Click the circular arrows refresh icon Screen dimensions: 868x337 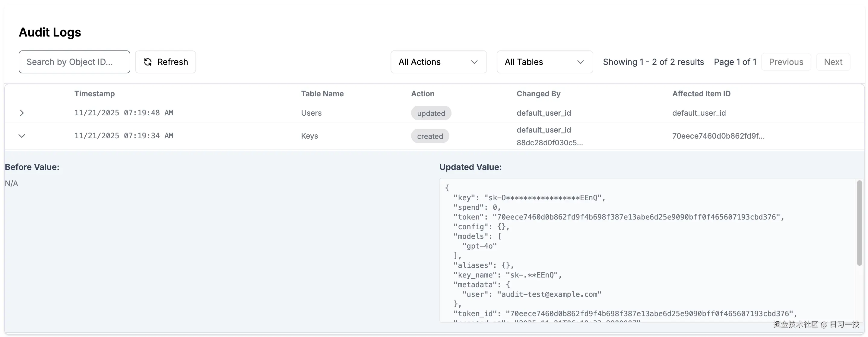click(147, 62)
